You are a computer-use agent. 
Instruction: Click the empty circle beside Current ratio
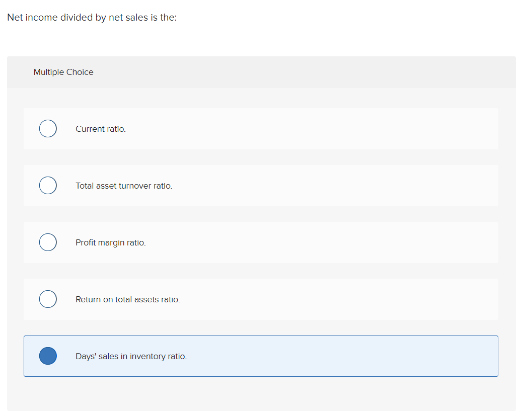[x=48, y=128]
